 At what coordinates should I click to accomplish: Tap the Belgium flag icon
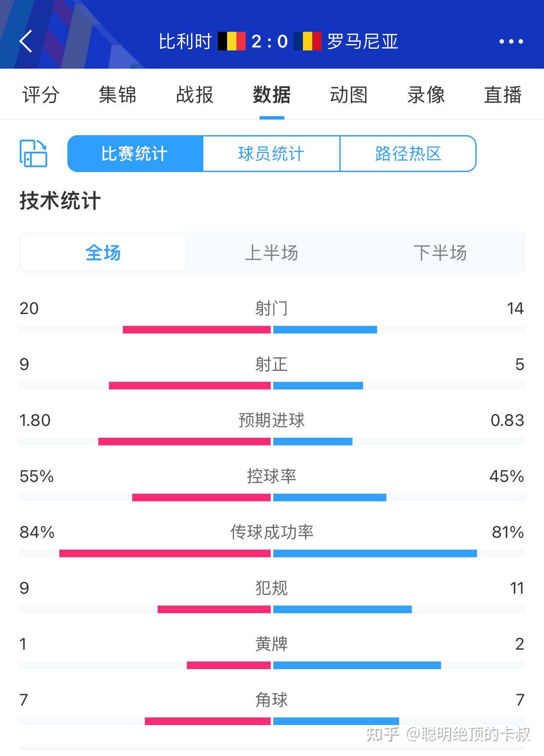point(232,41)
